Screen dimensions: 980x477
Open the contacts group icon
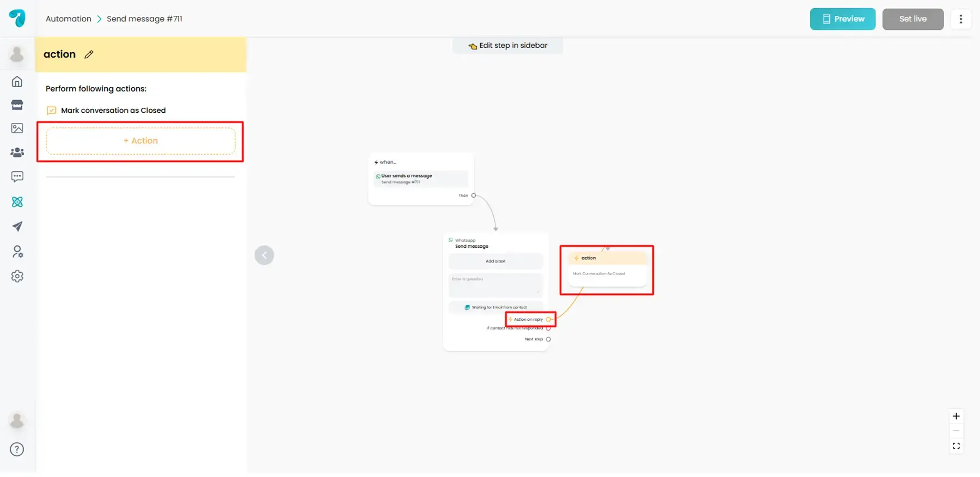pos(17,152)
